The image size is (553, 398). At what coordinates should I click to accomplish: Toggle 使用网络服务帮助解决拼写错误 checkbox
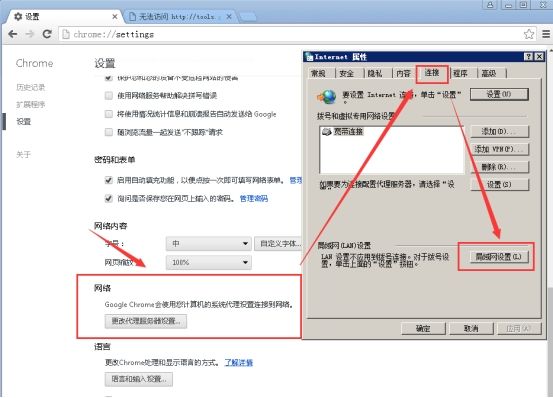tap(109, 96)
